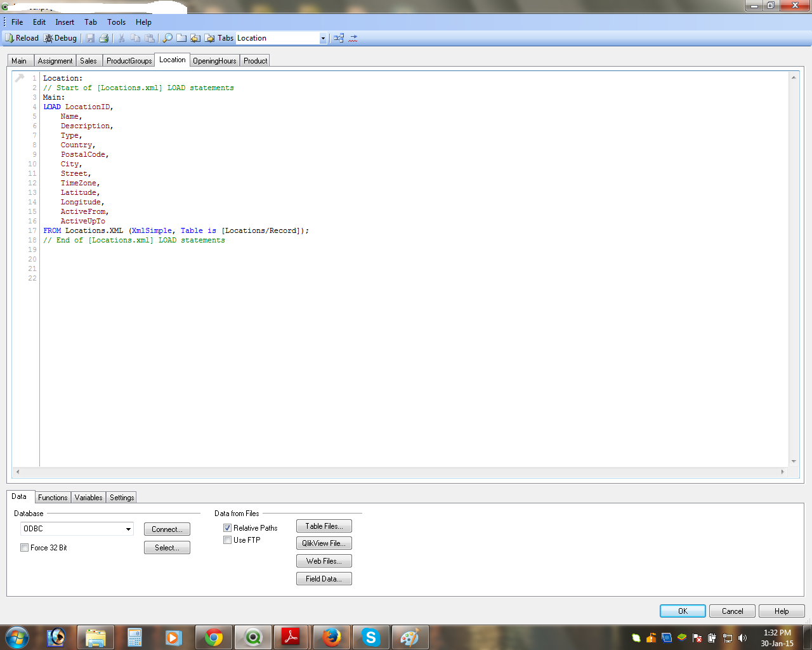Show the Settings tab in the lower panel

click(x=122, y=498)
